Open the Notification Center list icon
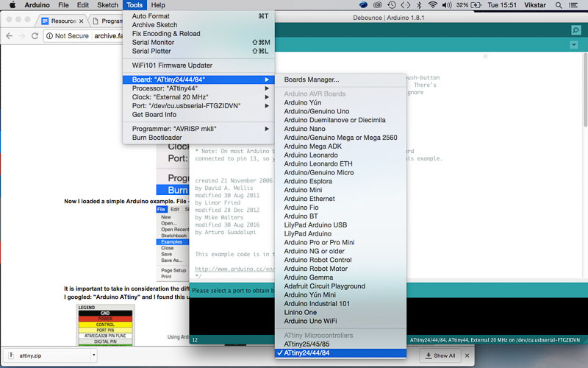588x368 pixels. [573, 5]
